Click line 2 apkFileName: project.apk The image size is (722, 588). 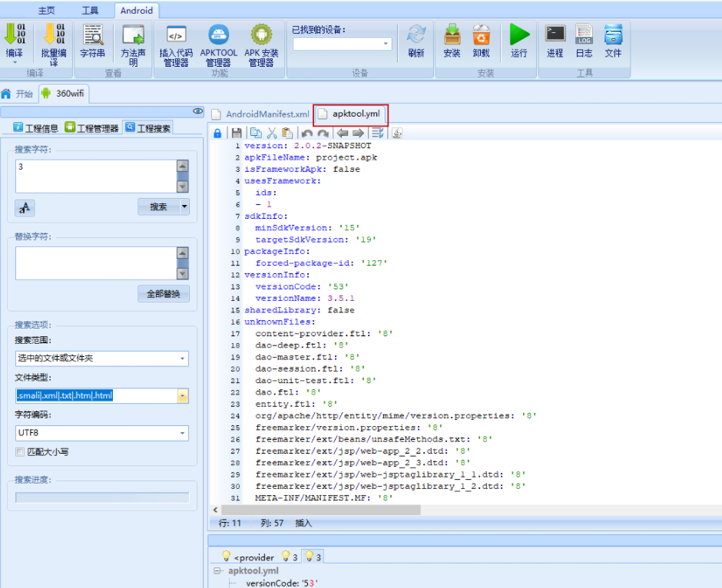[310, 157]
